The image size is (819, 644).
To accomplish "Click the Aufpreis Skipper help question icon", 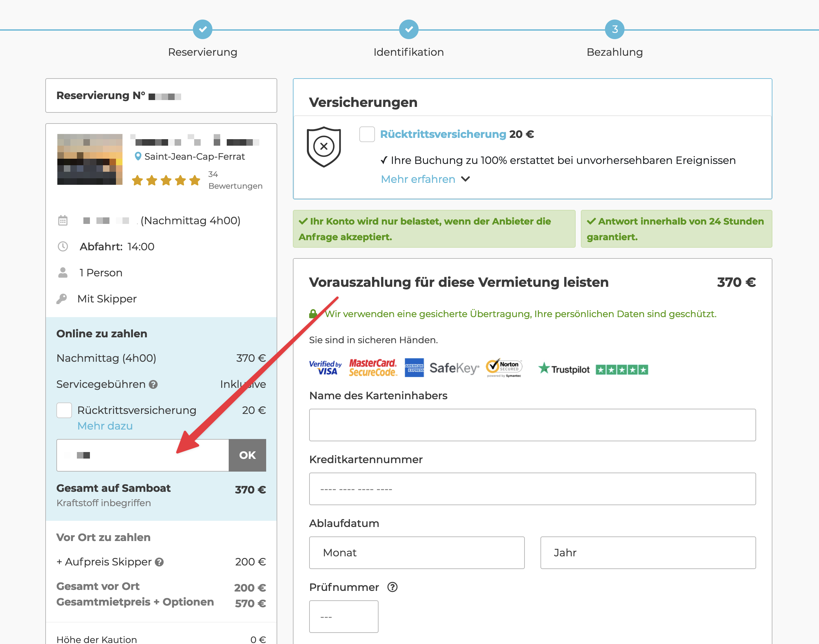I will tap(159, 562).
